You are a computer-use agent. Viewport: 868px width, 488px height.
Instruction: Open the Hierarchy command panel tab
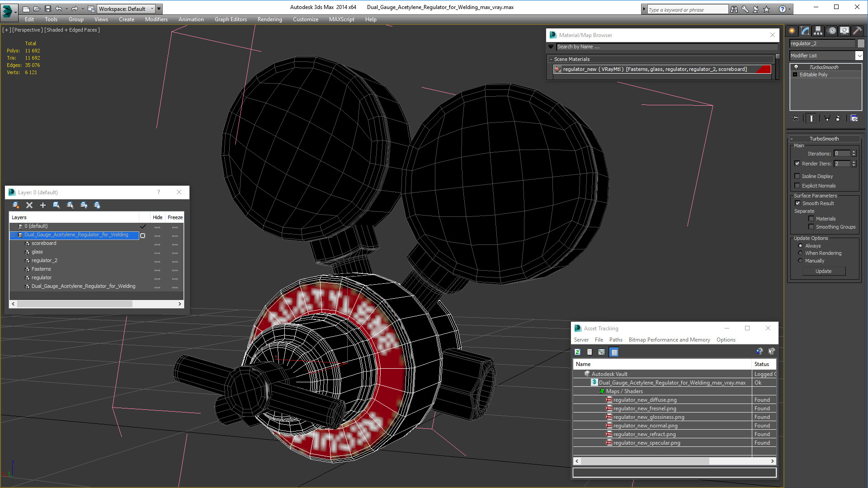pos(818,31)
